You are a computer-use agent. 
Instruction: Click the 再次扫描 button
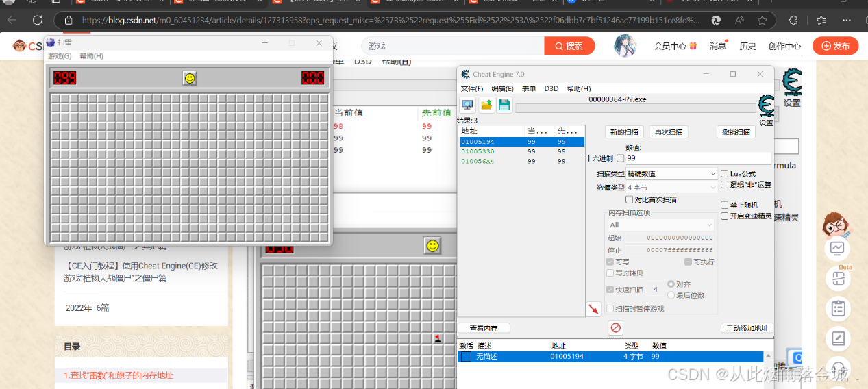coord(668,132)
